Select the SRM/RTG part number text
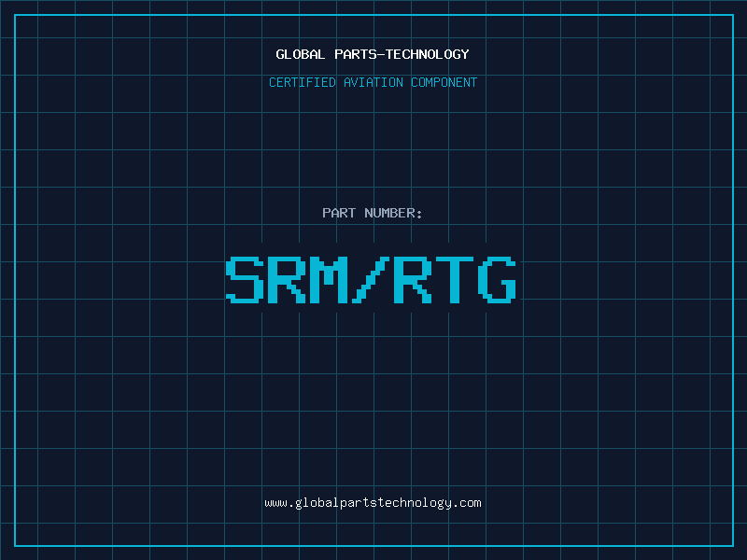Screen dimensions: 747x560 point(371,280)
